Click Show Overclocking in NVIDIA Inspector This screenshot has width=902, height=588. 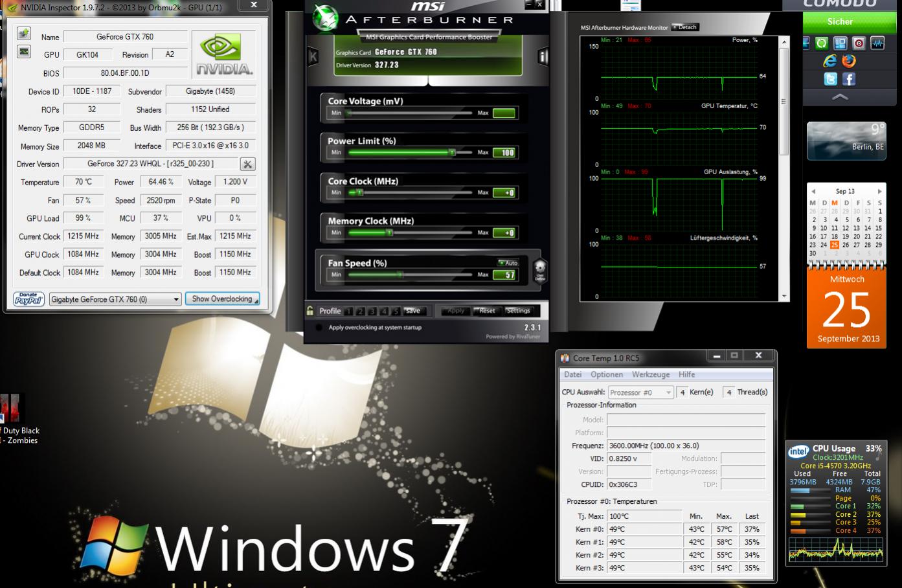(222, 299)
